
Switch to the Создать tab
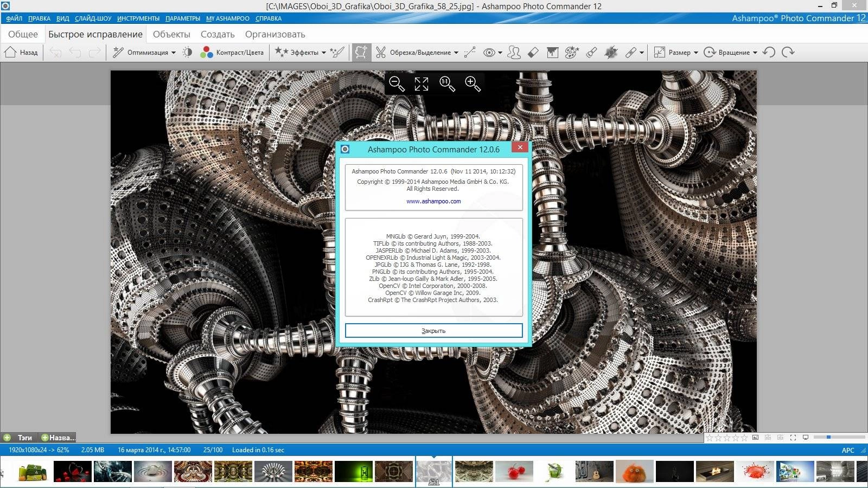(x=218, y=34)
